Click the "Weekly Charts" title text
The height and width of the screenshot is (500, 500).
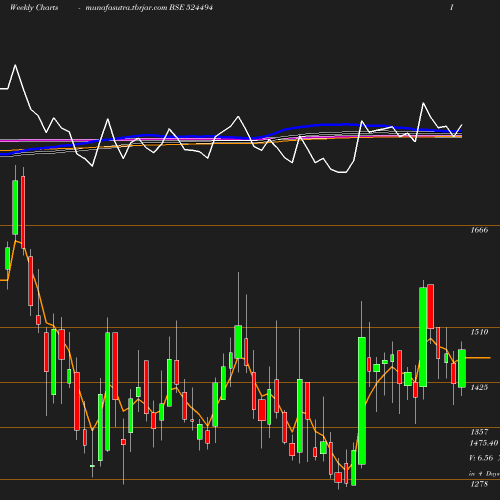coord(34,7)
